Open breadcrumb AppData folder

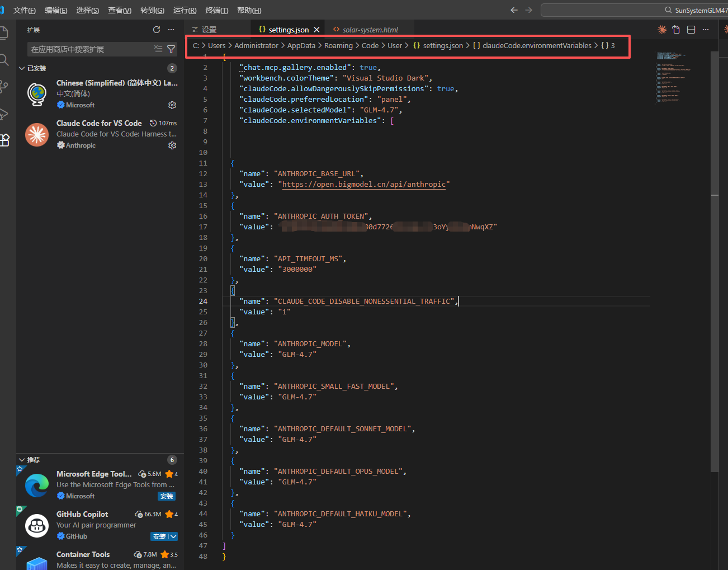point(301,46)
